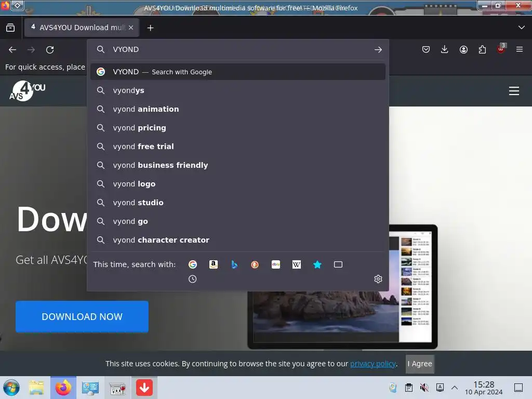Choose 'vyond studio' suggestion

point(237,203)
